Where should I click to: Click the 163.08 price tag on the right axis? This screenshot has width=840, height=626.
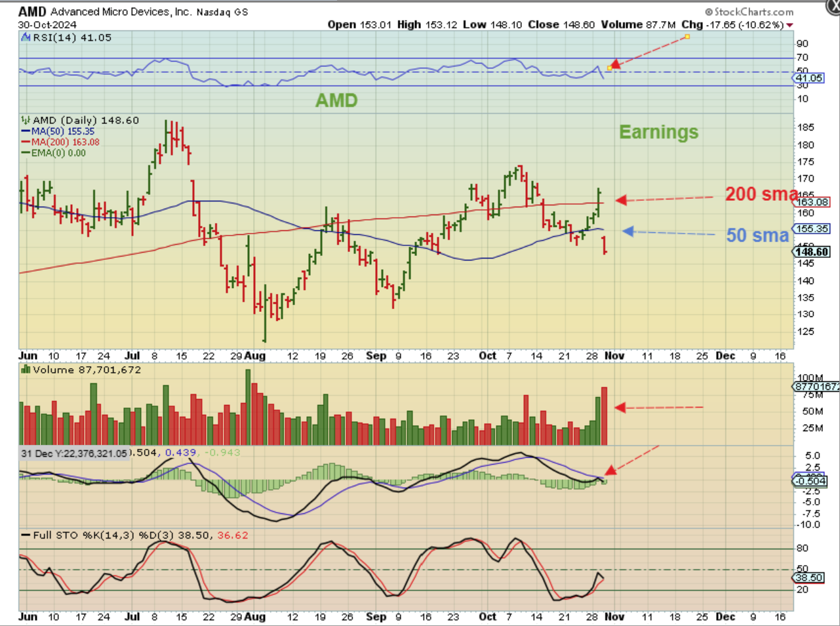(x=813, y=202)
